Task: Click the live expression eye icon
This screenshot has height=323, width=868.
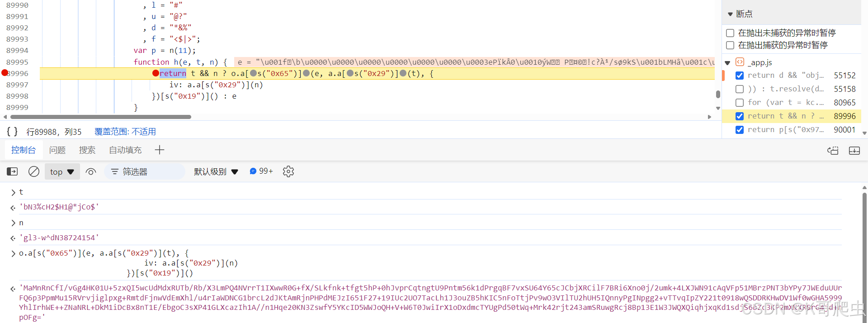Action: (x=91, y=171)
